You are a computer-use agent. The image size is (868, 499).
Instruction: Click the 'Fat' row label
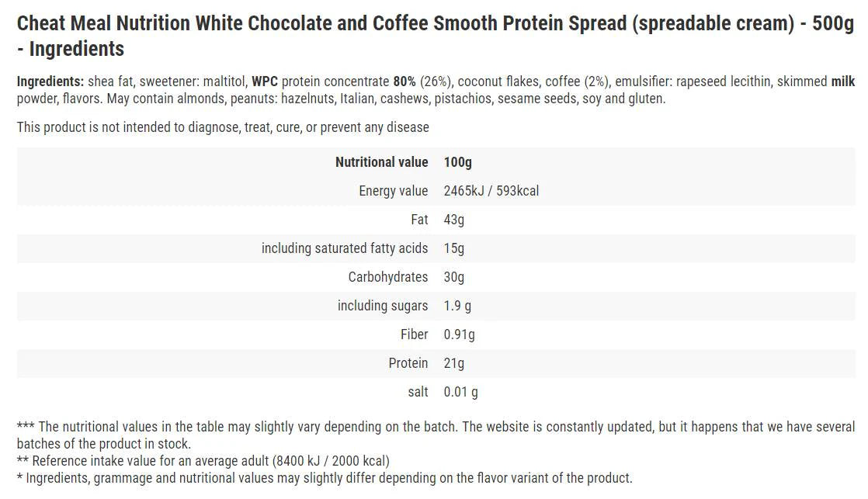point(419,220)
